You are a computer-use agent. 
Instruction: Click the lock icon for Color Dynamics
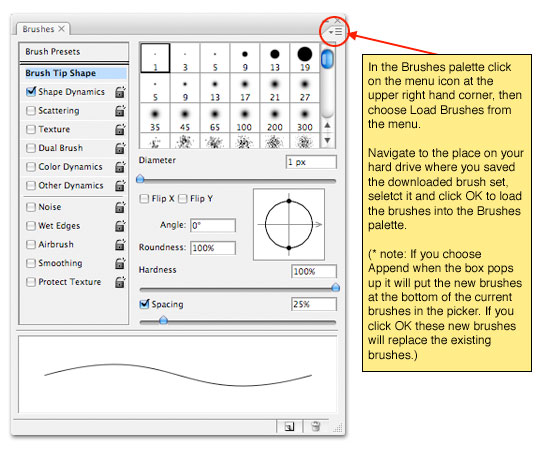tap(120, 167)
